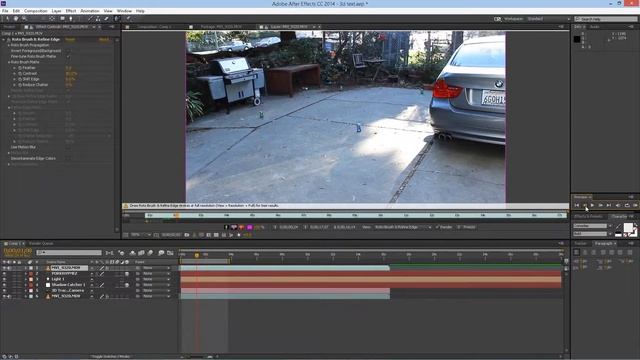Switch to the Render Queue tab
The image size is (640, 360).
(x=41, y=244)
